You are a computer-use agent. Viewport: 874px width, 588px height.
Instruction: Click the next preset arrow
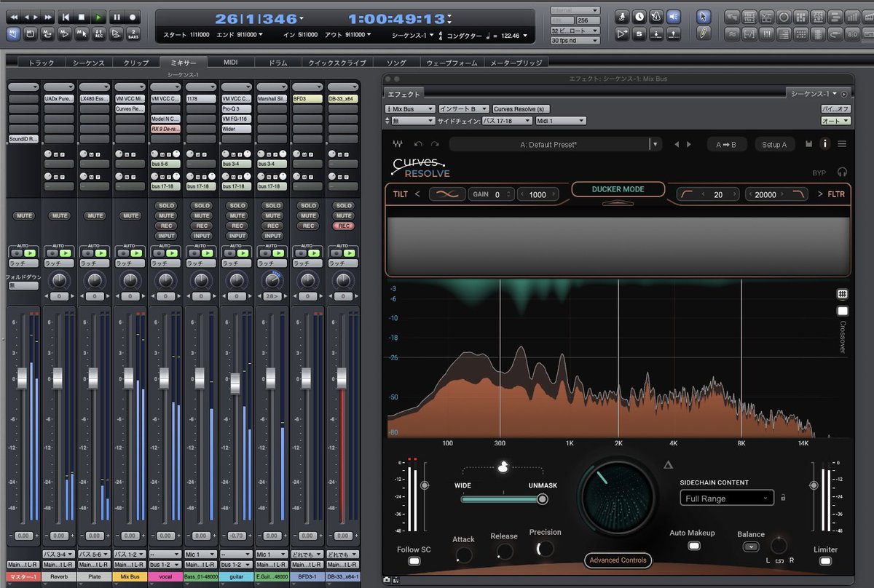pos(689,144)
